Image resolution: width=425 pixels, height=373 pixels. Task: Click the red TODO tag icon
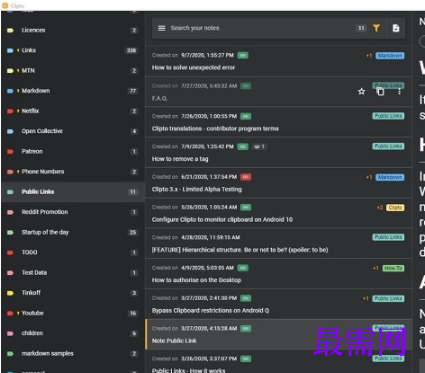pyautogui.click(x=10, y=253)
